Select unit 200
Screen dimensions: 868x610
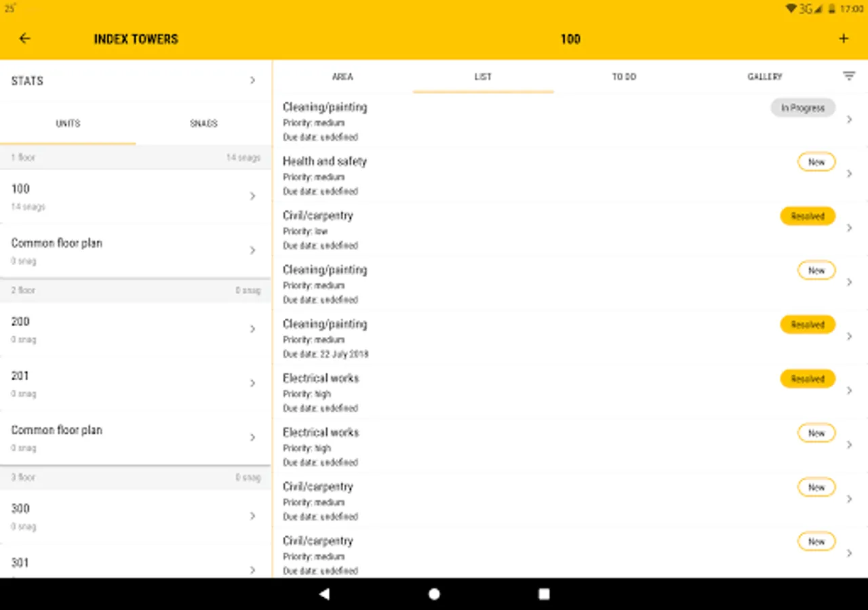[x=136, y=329]
